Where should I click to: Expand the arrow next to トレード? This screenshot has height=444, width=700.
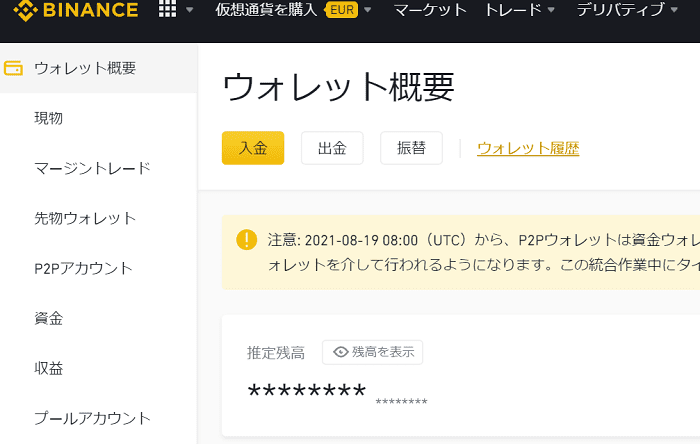551,10
